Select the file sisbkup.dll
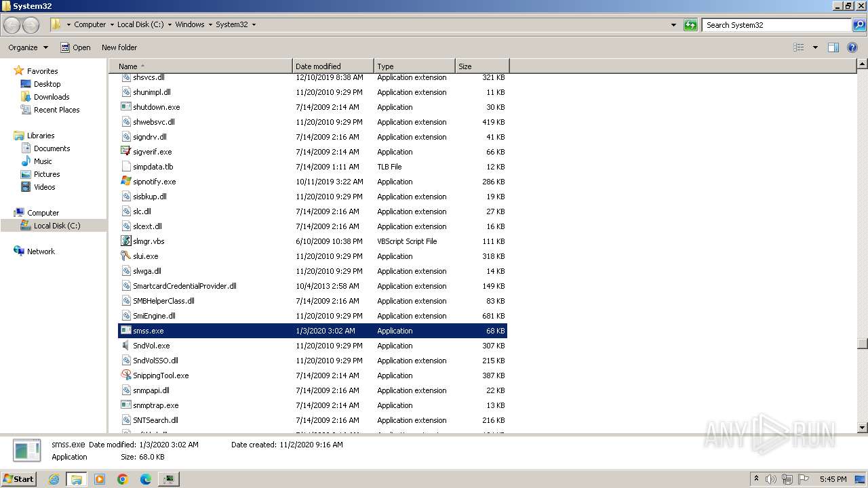868x488 pixels. (x=150, y=197)
